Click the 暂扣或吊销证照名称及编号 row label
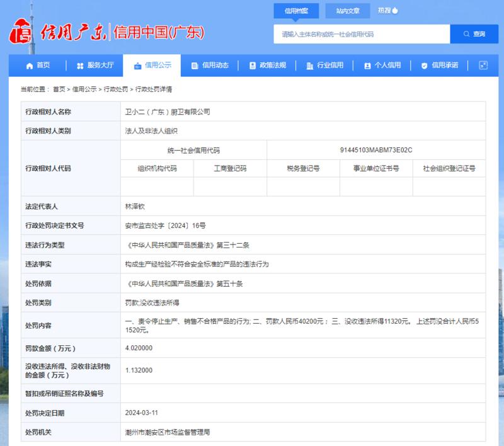This screenshot has height=446, width=504. [x=65, y=394]
